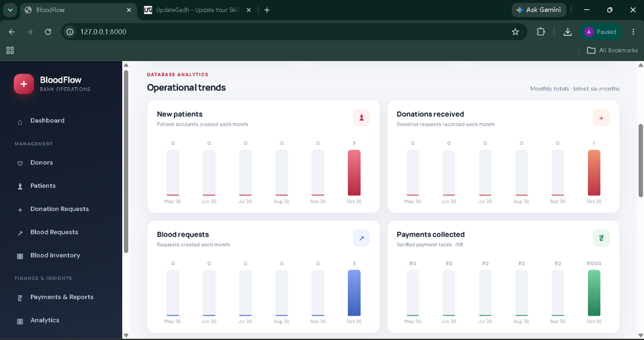Open Payments & Reports
This screenshot has height=340, width=644.
coord(61,297)
